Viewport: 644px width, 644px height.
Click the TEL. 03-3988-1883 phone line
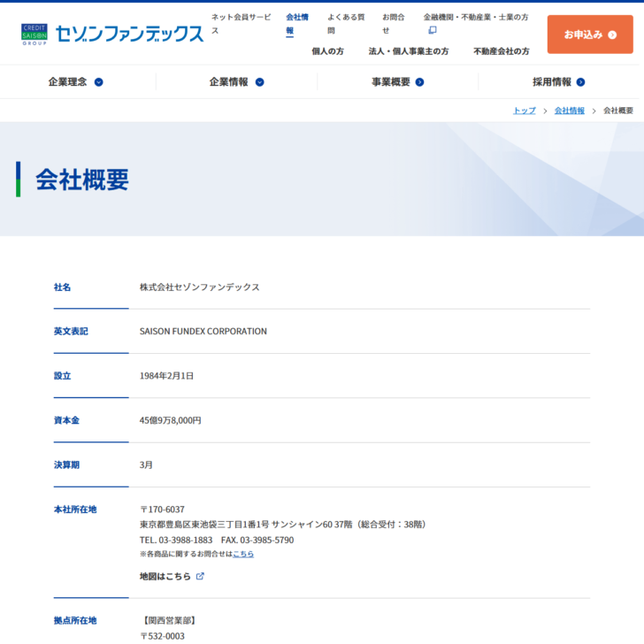pos(176,540)
